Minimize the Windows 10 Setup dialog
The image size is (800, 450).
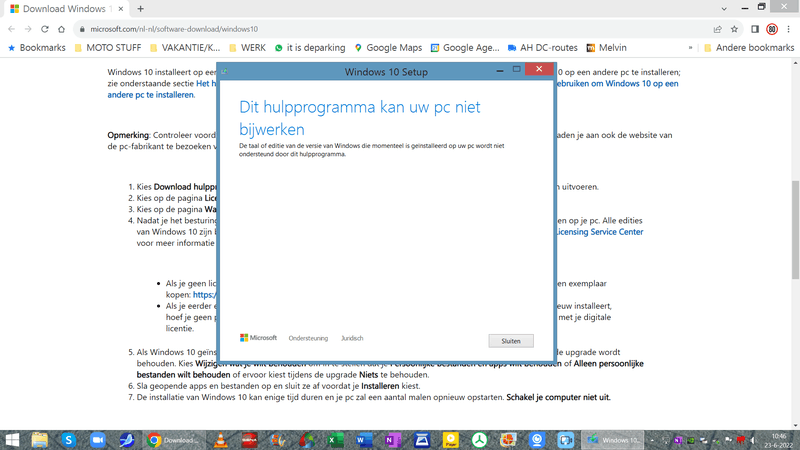500,70
